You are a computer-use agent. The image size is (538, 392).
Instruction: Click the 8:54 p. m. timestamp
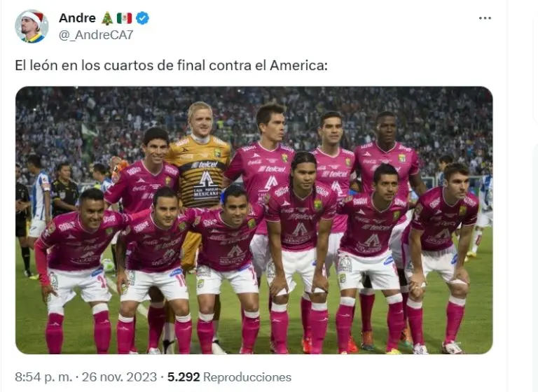click(x=43, y=377)
